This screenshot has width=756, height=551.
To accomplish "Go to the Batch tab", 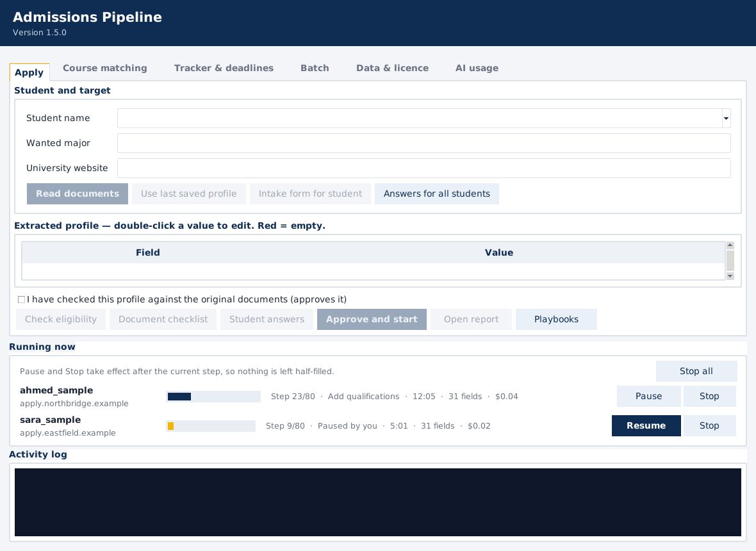I will [315, 68].
